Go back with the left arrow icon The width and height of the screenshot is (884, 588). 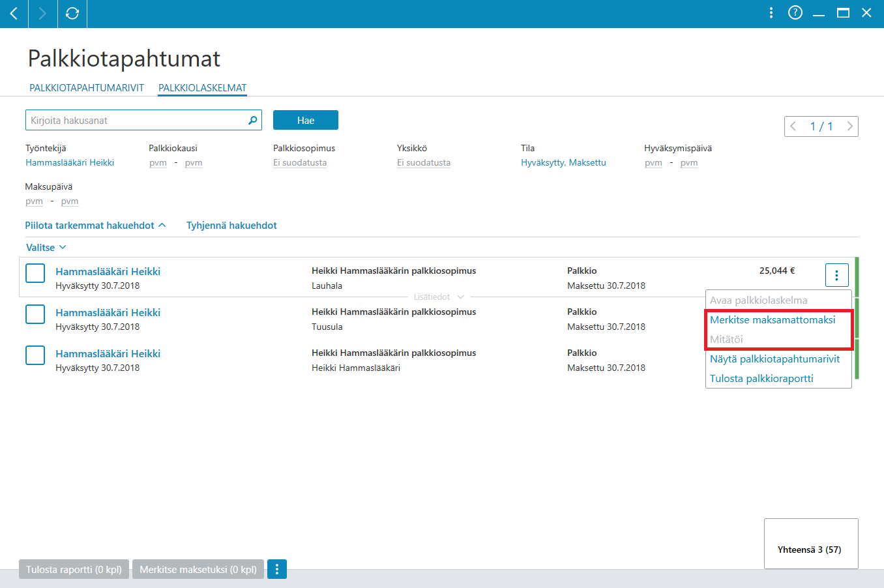[14, 13]
